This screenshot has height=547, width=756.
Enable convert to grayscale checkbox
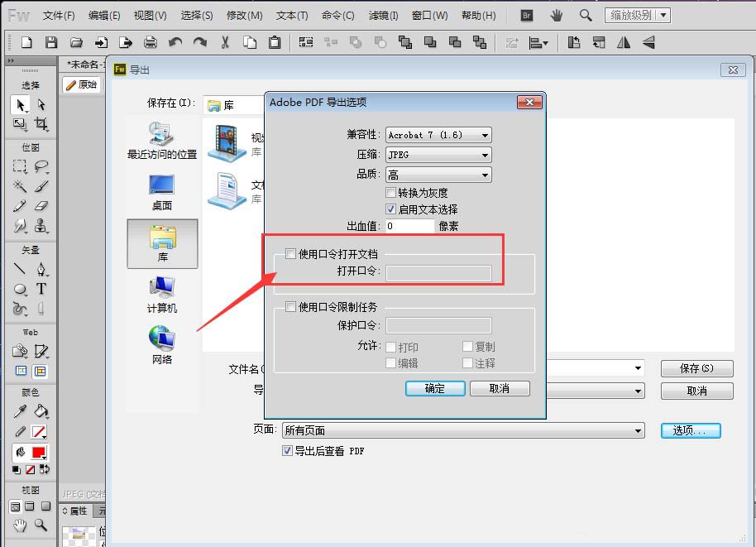pos(391,193)
